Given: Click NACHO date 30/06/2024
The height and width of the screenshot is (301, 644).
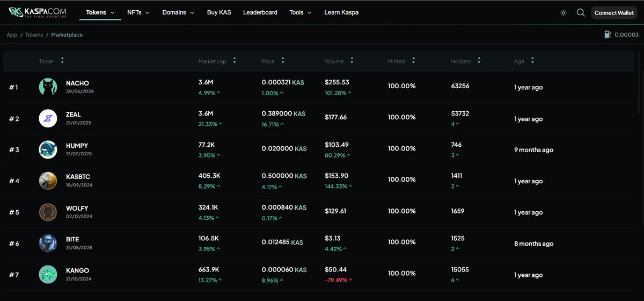Looking at the screenshot, I should [79, 91].
